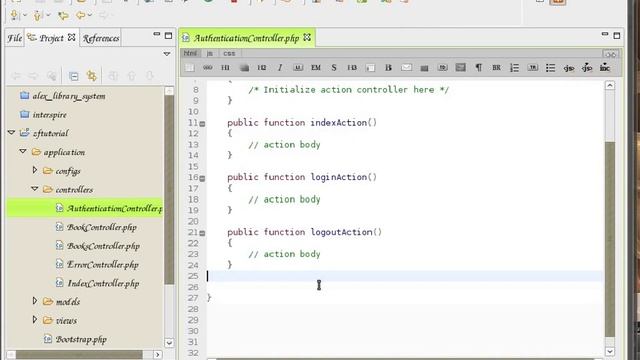This screenshot has width=640, height=360.
Task: Click the inc include icon
Action: point(604,68)
